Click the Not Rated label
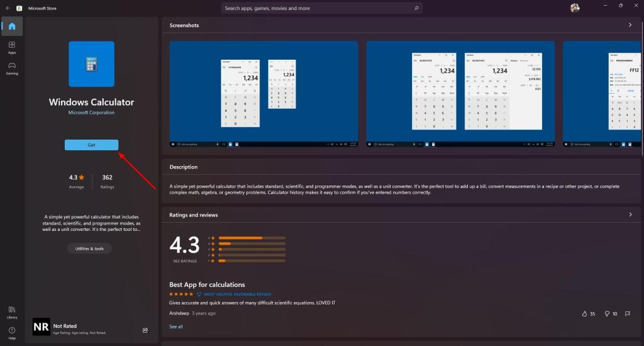This screenshot has height=346, width=644. 65,326
